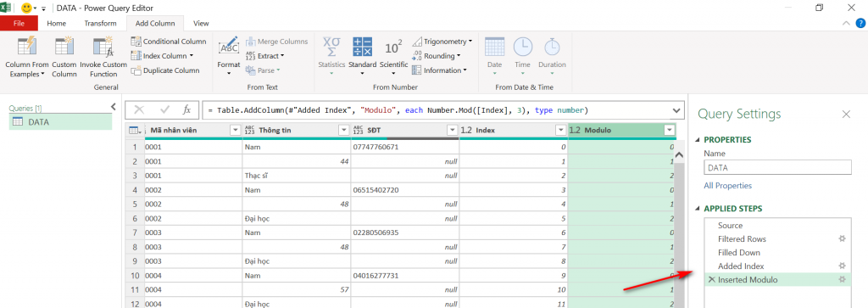Select the DATA query
The height and width of the screenshot is (308, 868).
point(60,122)
